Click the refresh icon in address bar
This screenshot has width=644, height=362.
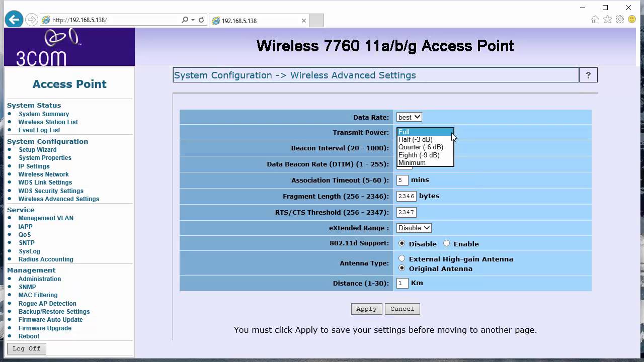201,20
